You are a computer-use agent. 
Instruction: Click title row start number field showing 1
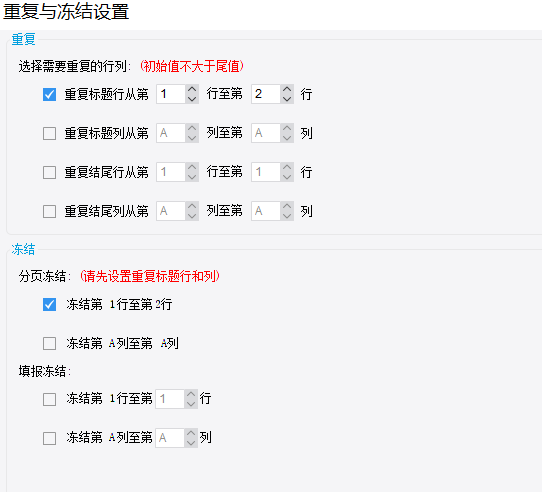tap(171, 94)
